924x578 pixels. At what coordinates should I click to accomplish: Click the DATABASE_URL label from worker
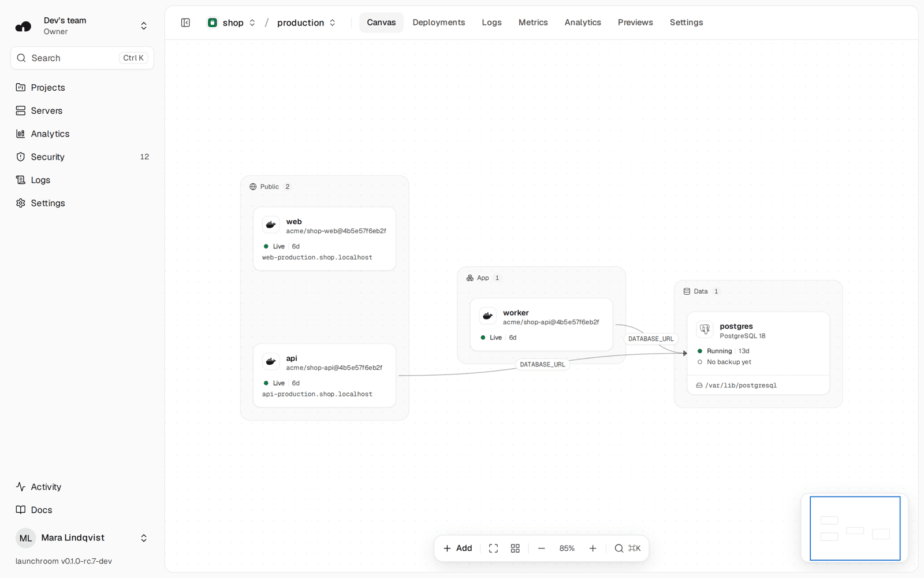pyautogui.click(x=651, y=339)
